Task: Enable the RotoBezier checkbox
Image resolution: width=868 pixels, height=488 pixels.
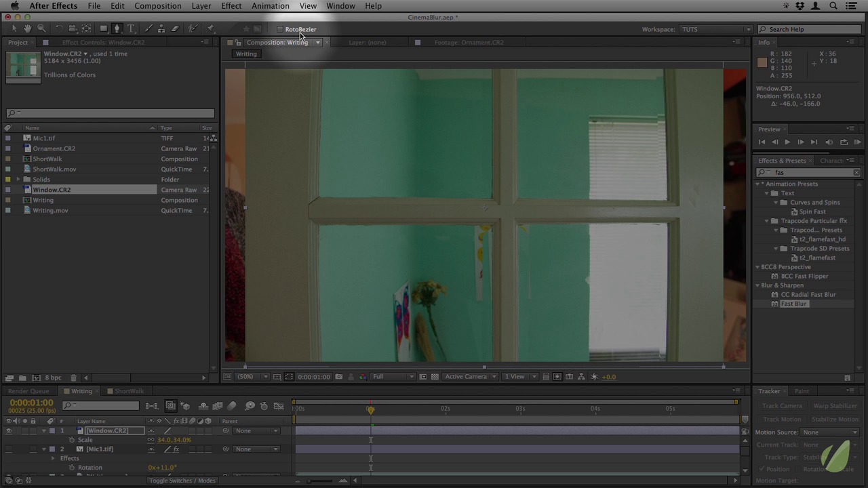Action: coord(279,29)
